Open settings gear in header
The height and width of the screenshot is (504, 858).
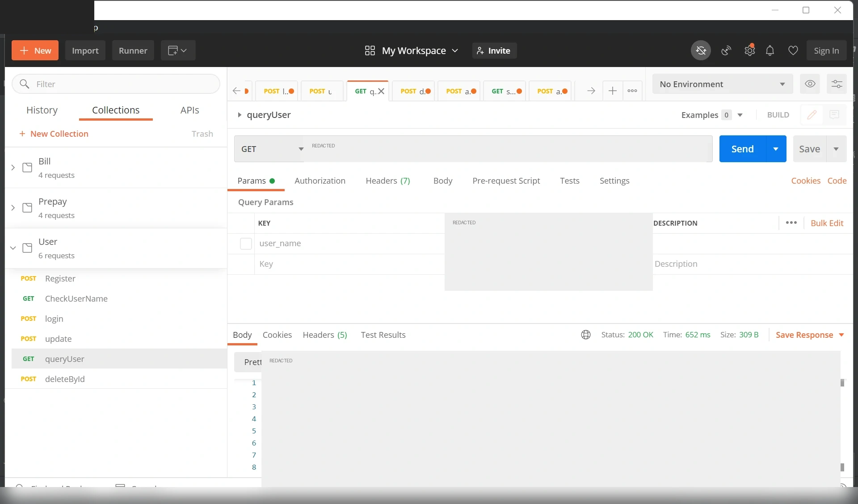749,50
